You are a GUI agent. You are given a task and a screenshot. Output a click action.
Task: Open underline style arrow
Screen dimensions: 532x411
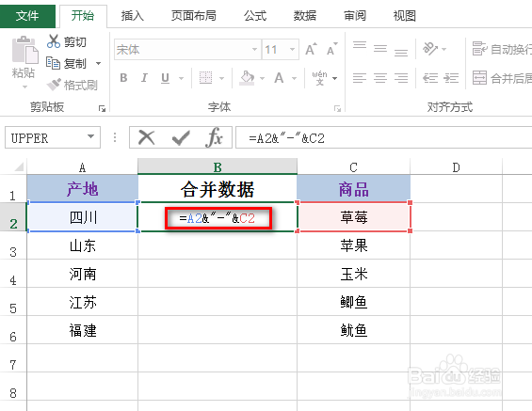[181, 78]
